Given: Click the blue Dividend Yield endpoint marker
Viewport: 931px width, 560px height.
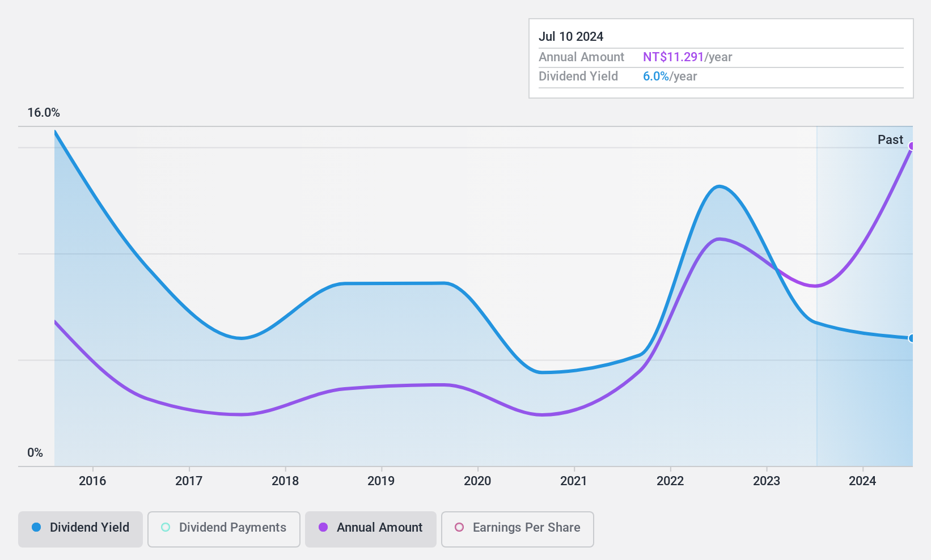Looking at the screenshot, I should 912,338.
